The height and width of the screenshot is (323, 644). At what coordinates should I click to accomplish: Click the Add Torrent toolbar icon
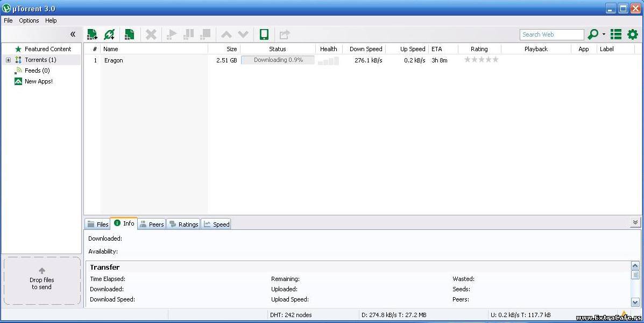click(x=93, y=34)
